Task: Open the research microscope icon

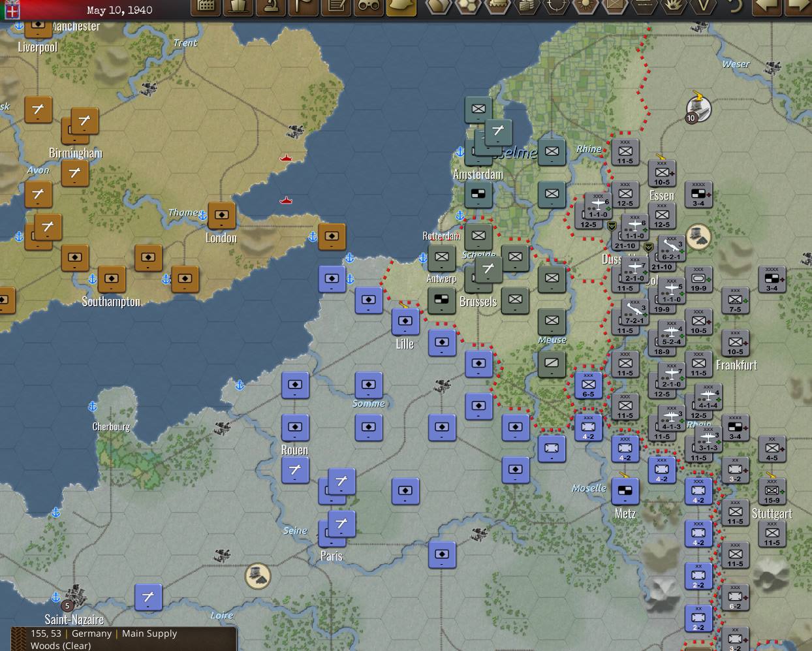Action: (x=271, y=7)
